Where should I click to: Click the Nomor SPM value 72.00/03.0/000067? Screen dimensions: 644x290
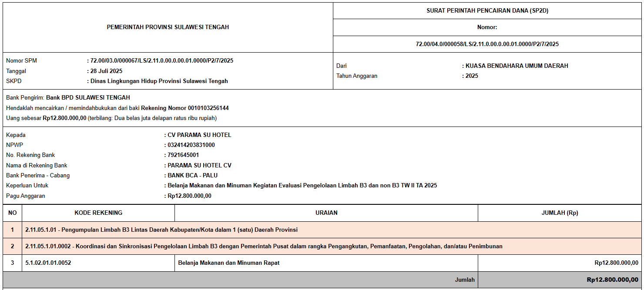tap(162, 60)
